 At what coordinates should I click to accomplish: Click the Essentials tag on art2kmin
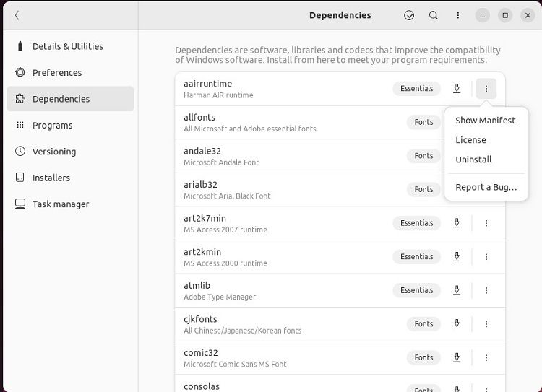pos(417,257)
